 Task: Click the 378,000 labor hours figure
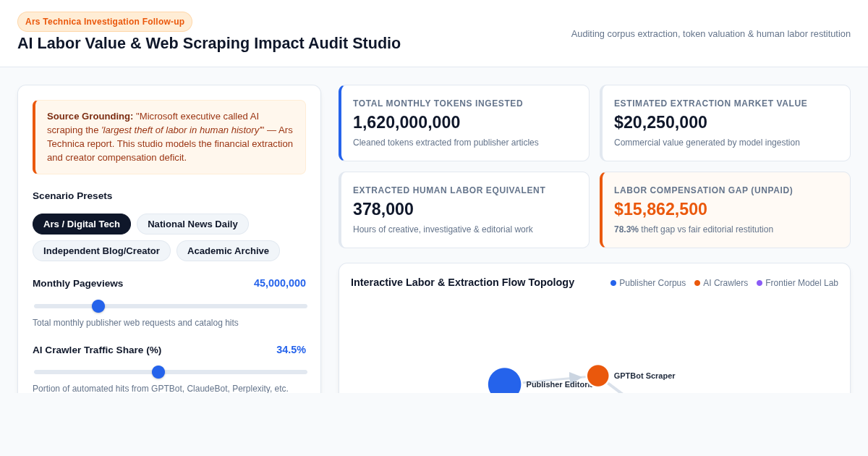pos(383,209)
